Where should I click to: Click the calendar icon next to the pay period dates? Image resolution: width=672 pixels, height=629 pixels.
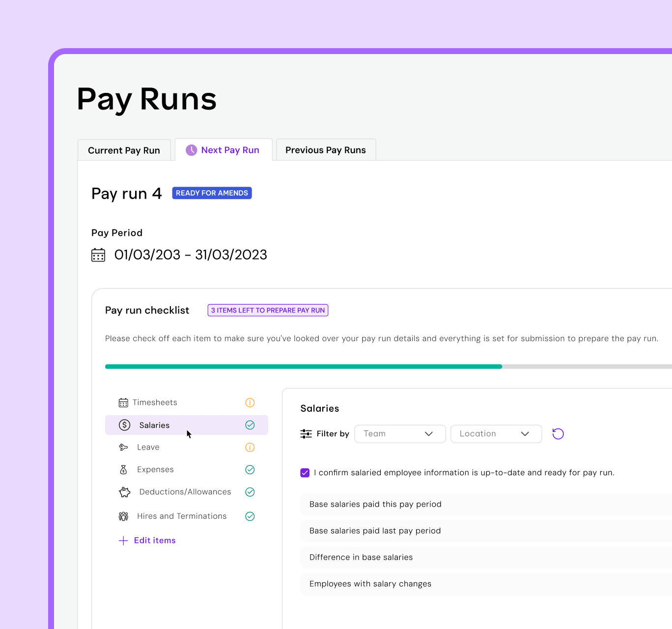click(98, 255)
